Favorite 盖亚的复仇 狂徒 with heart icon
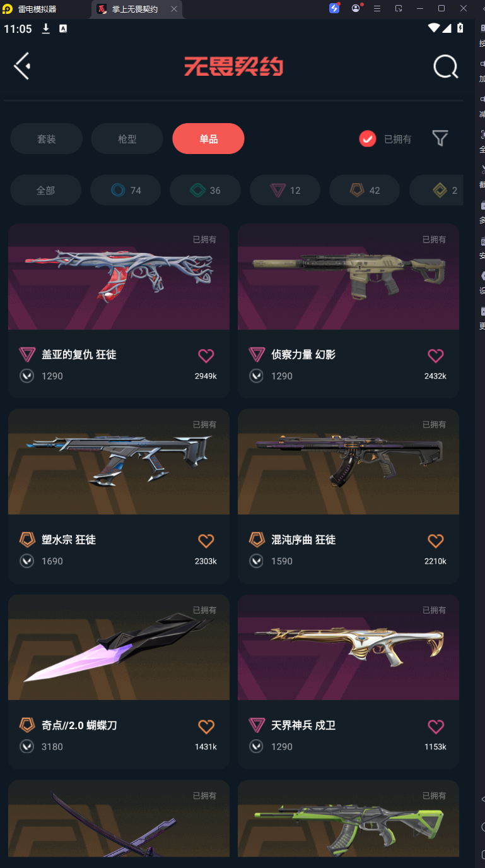 tap(206, 355)
